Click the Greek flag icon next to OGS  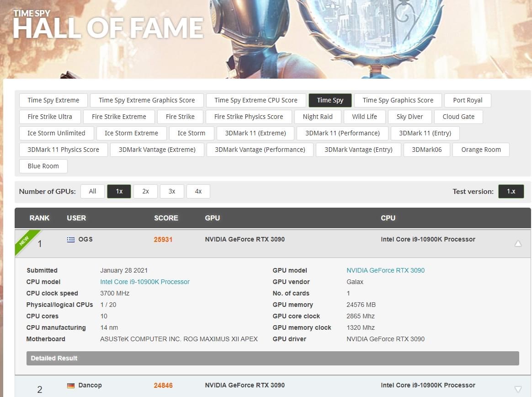[71, 240]
